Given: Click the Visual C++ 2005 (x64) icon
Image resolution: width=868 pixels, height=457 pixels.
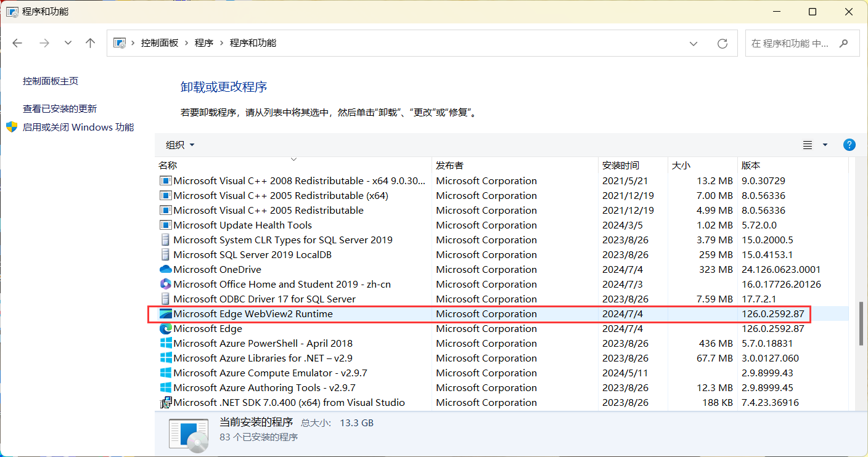Looking at the screenshot, I should pyautogui.click(x=165, y=196).
